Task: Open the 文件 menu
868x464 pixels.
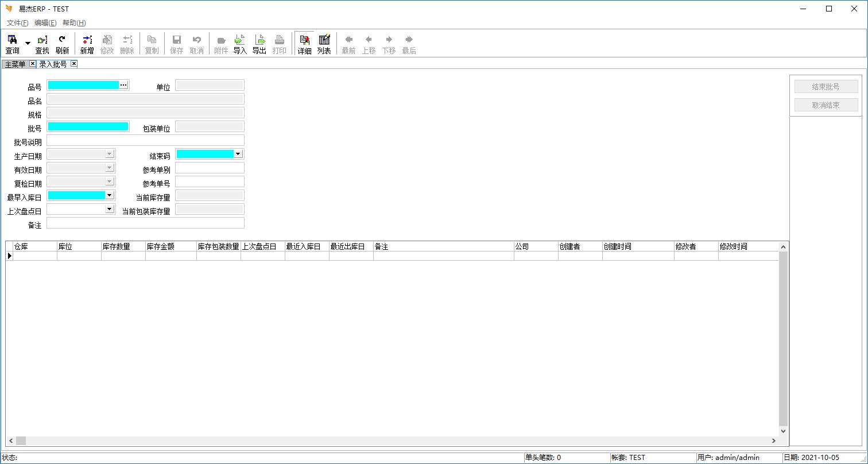Action: point(17,23)
